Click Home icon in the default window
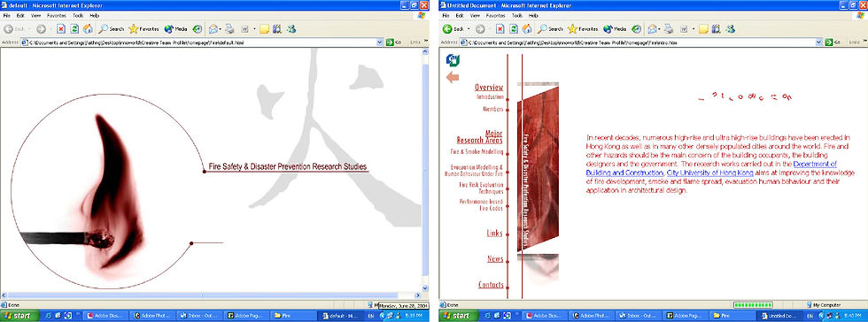Image resolution: width=868 pixels, height=322 pixels. (x=88, y=29)
